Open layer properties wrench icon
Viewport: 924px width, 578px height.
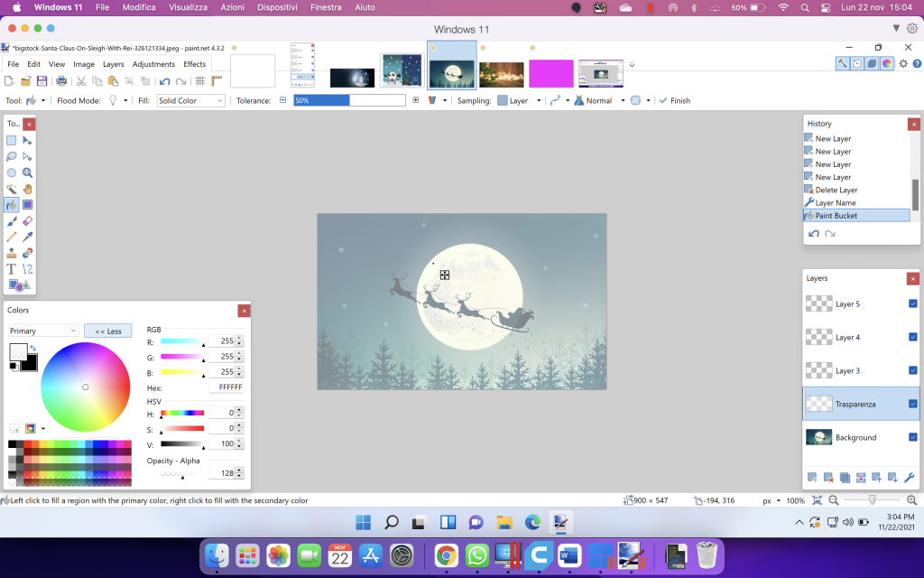(908, 477)
